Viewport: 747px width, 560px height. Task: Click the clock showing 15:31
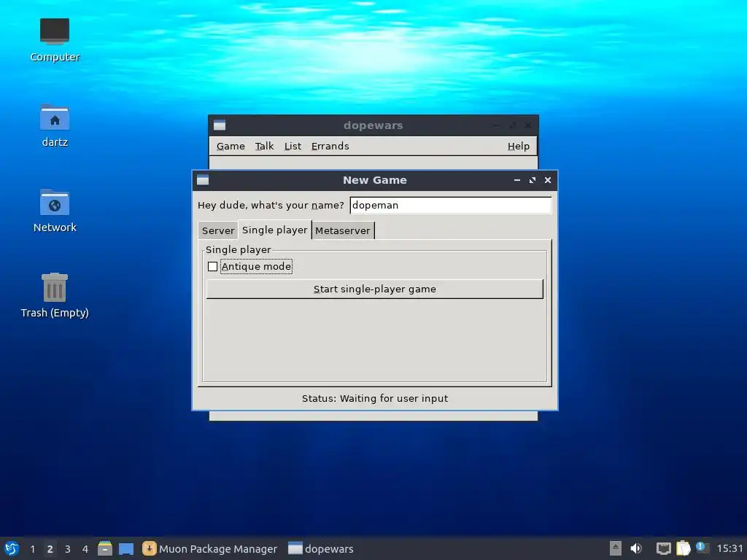pyautogui.click(x=729, y=548)
